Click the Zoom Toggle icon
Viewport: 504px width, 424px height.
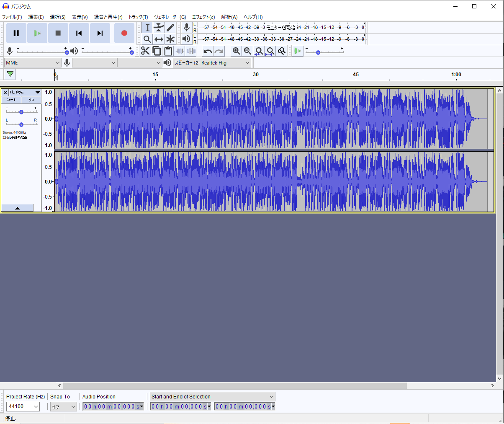(282, 51)
